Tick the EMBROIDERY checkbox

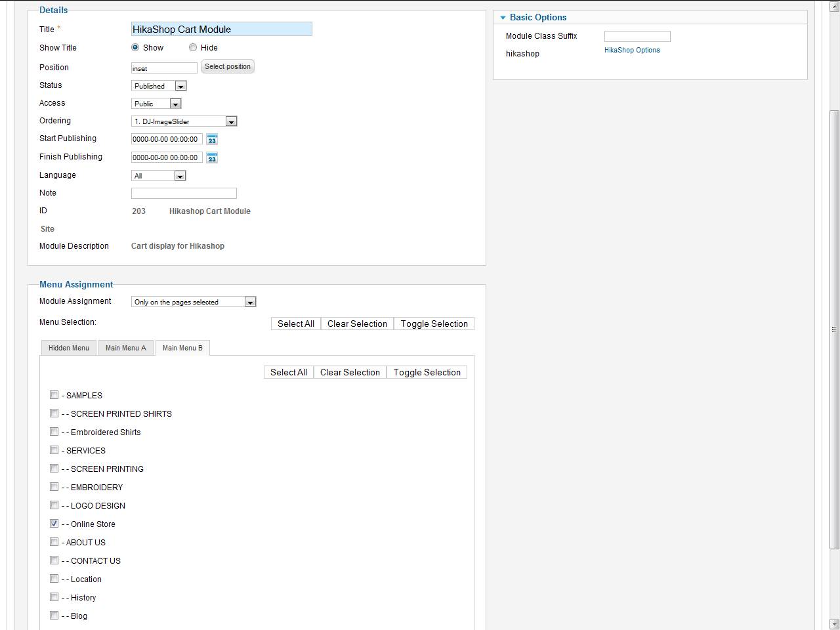click(54, 487)
